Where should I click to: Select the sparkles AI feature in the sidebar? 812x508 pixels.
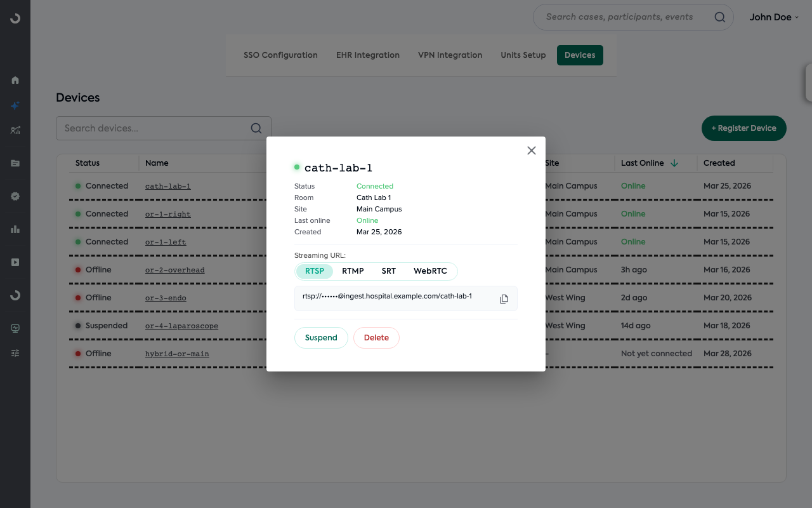click(15, 105)
